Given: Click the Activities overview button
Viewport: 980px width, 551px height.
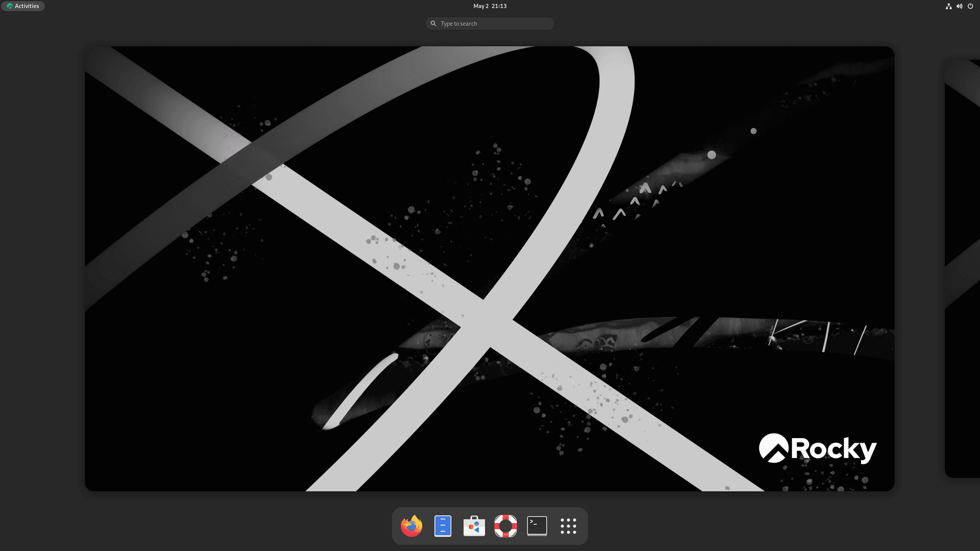Looking at the screenshot, I should (x=23, y=5).
